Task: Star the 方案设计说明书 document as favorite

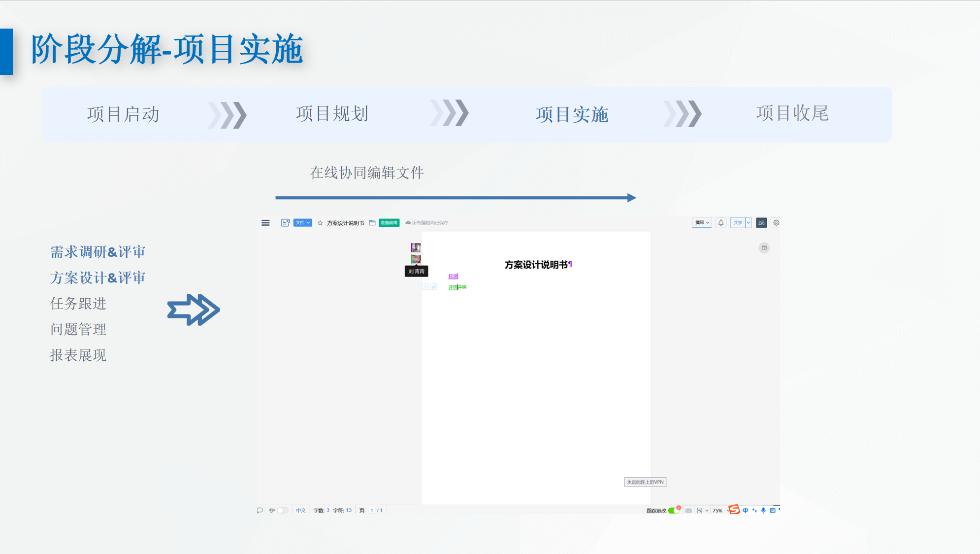Action: tap(320, 223)
